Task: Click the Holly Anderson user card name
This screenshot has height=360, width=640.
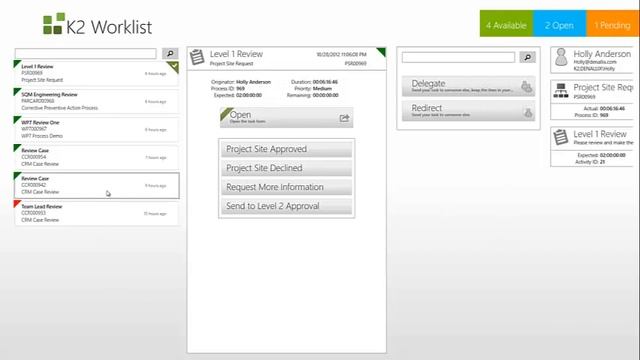Action: click(602, 54)
